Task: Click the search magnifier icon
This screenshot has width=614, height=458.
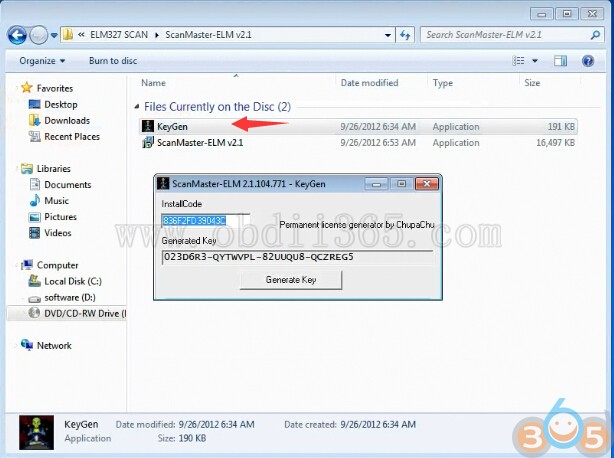Action: pos(596,35)
